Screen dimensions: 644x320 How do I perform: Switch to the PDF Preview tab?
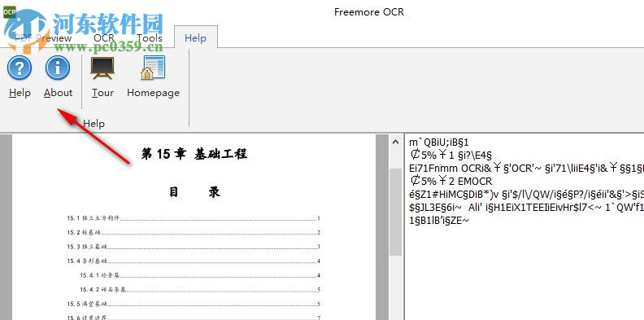pyautogui.click(x=42, y=38)
